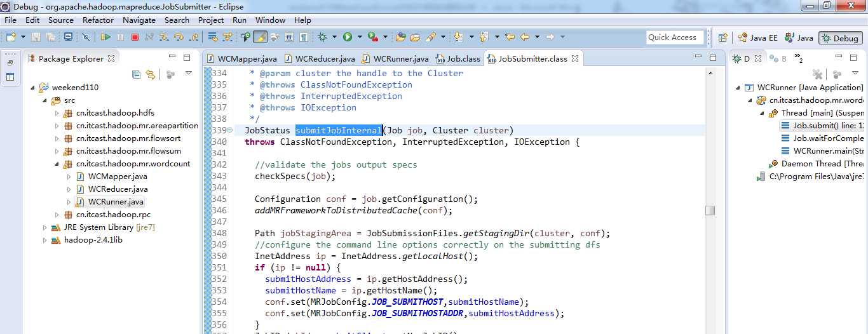Viewport: 868px width, 334px height.
Task: Select hadoop-2.4.1lib in Package Explorer
Action: click(x=93, y=240)
